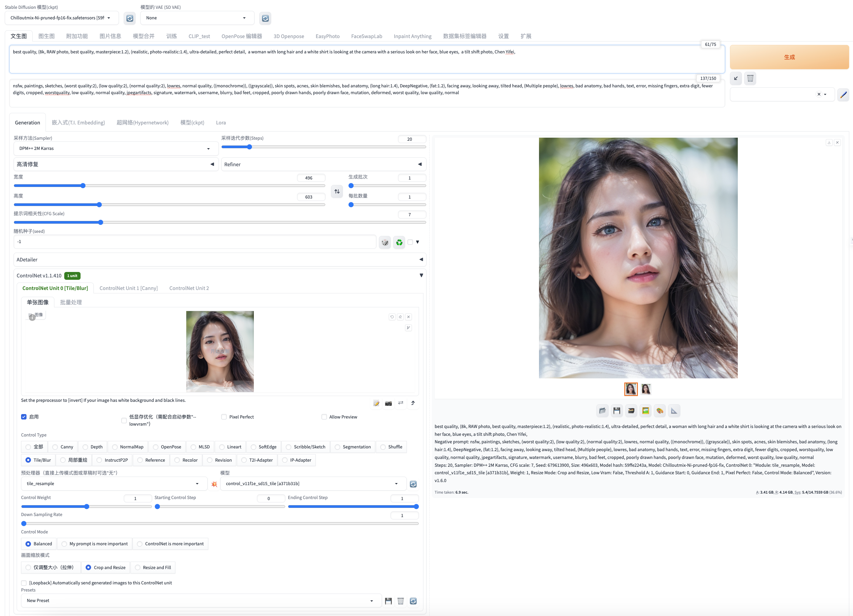Image resolution: width=853 pixels, height=616 pixels.
Task: Erase ControlNet image mask strokes
Action: coord(400,317)
